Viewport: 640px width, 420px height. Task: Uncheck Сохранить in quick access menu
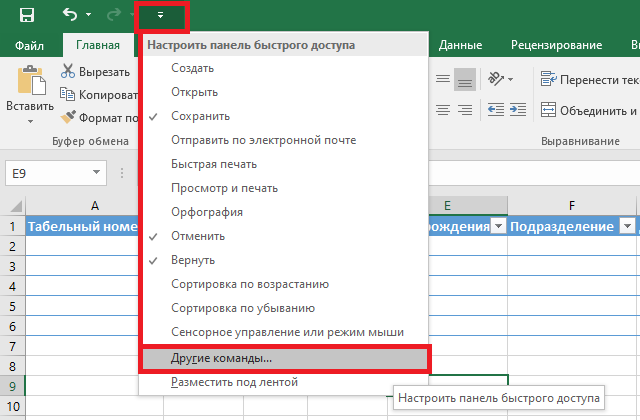284,116
